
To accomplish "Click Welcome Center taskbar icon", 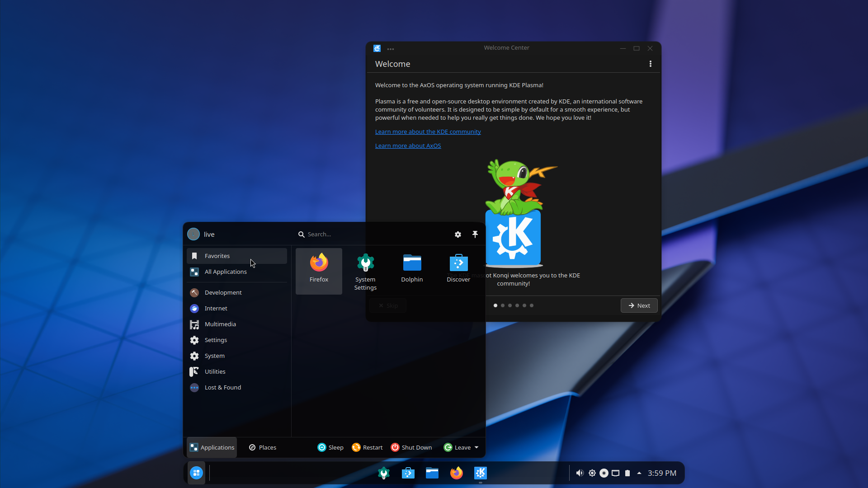I will tap(480, 473).
